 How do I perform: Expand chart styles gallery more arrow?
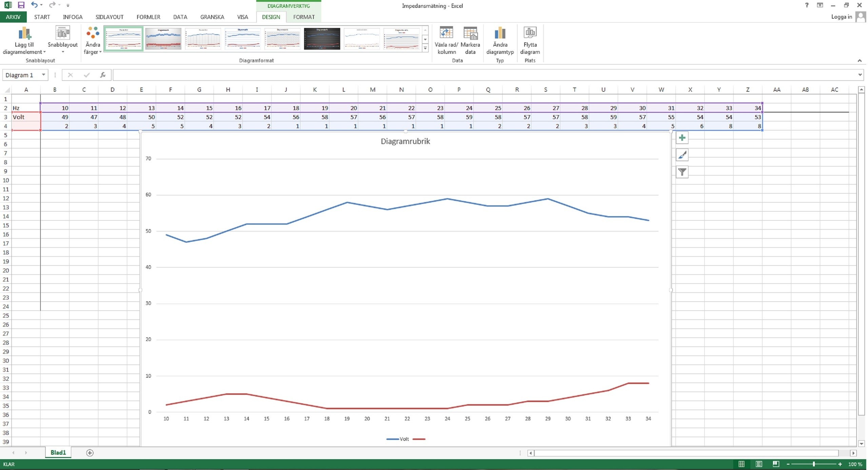pos(425,48)
